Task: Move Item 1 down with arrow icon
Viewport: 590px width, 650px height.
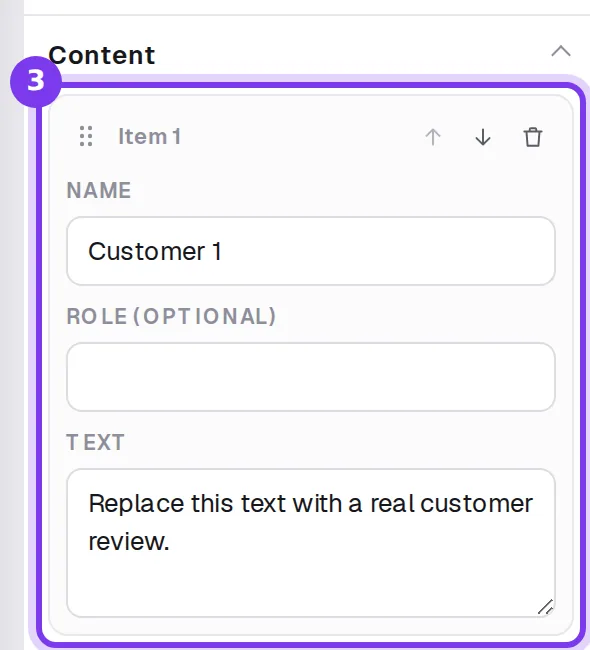Action: (x=483, y=137)
